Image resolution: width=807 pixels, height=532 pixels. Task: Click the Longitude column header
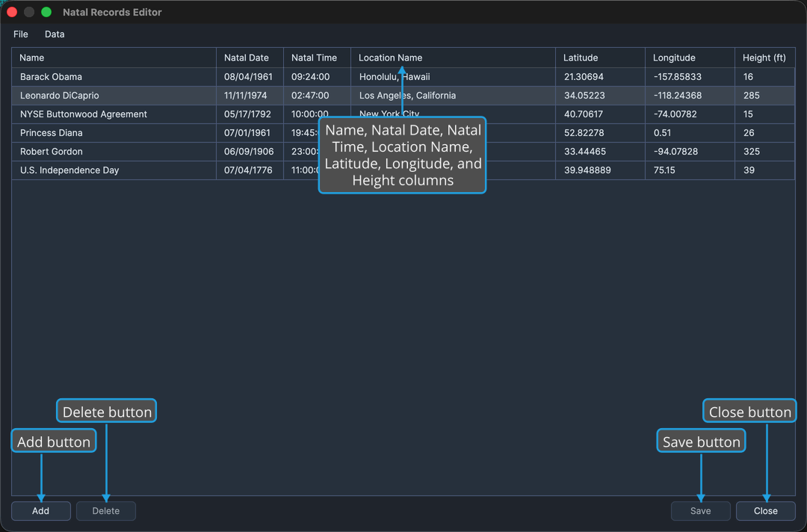pyautogui.click(x=690, y=58)
